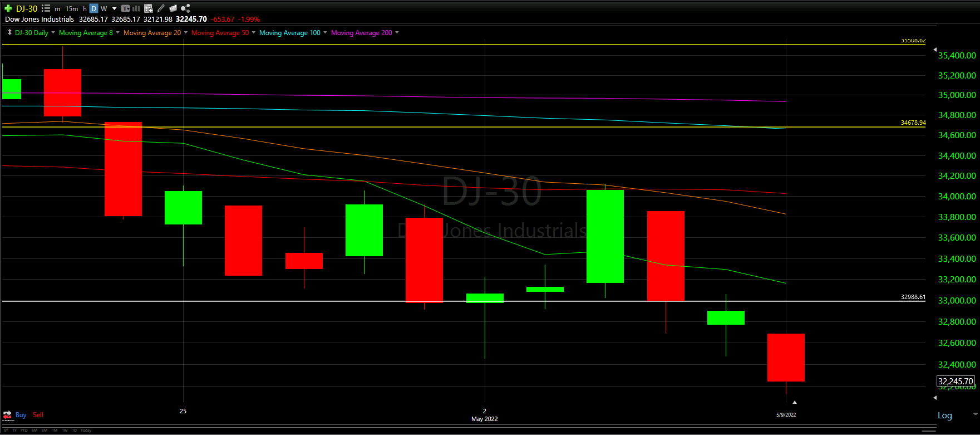Viewport: 980px width, 435px height.
Task: Set chart range to YTD
Action: pos(24,430)
